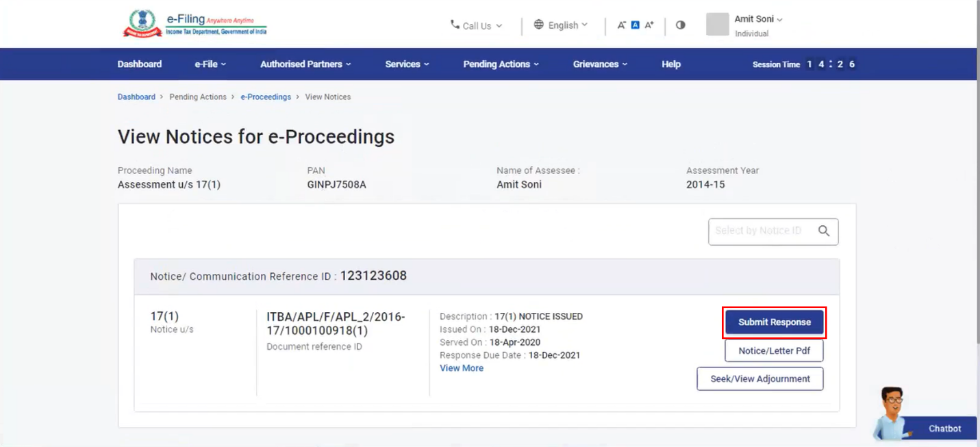Click the View More link
The width and height of the screenshot is (980, 447).
point(462,368)
